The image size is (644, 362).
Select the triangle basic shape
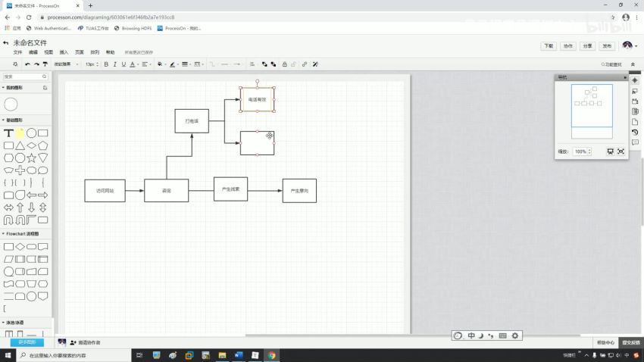[x=20, y=145]
